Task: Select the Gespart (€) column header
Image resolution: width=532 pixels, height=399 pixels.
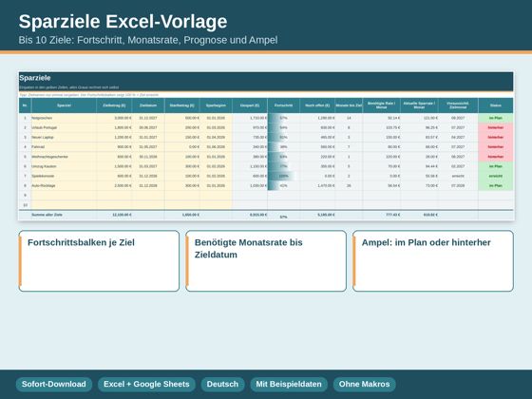Action: [250, 105]
